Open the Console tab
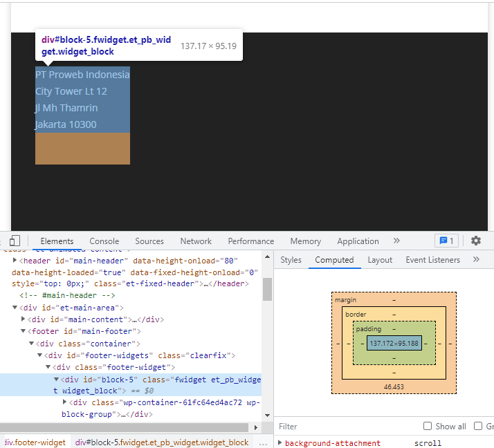 point(104,241)
